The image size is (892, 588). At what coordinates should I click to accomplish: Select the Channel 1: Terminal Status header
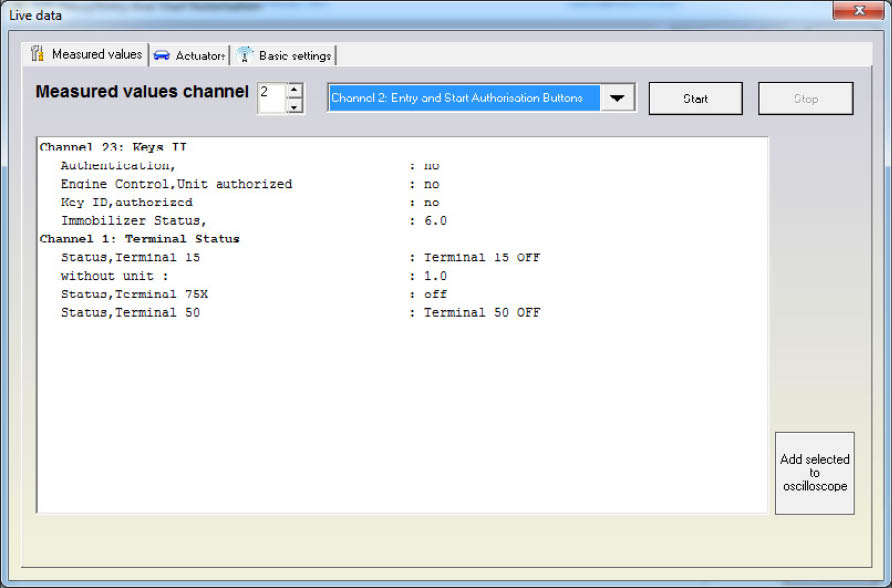click(x=139, y=239)
